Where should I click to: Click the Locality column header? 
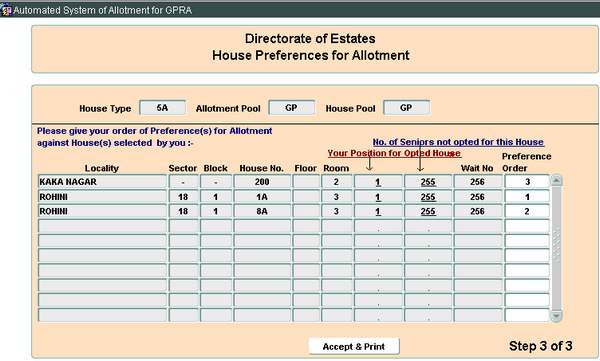[x=102, y=168]
